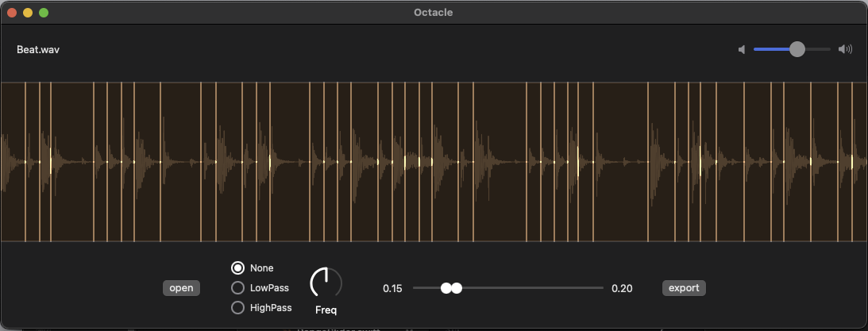The image size is (868, 331).
Task: Click the left range slider handle
Action: click(446, 288)
